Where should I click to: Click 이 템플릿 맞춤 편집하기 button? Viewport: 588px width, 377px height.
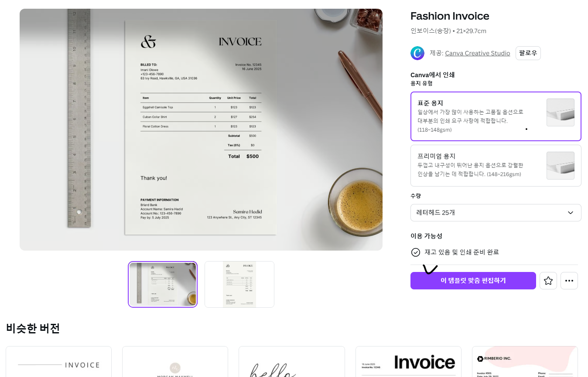pyautogui.click(x=473, y=281)
